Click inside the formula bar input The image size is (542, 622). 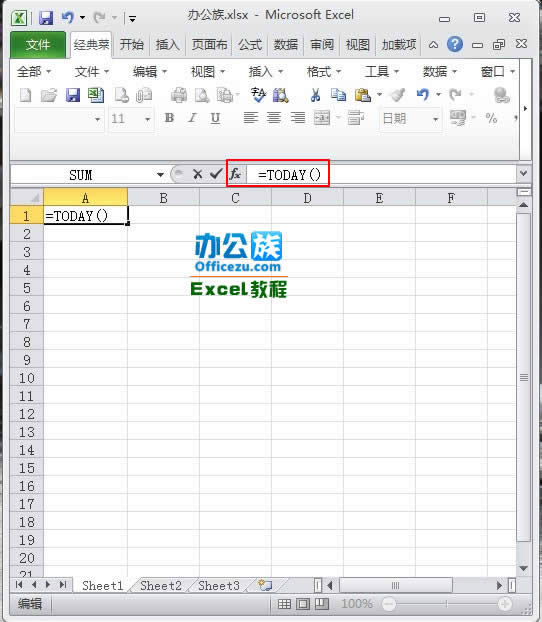381,174
